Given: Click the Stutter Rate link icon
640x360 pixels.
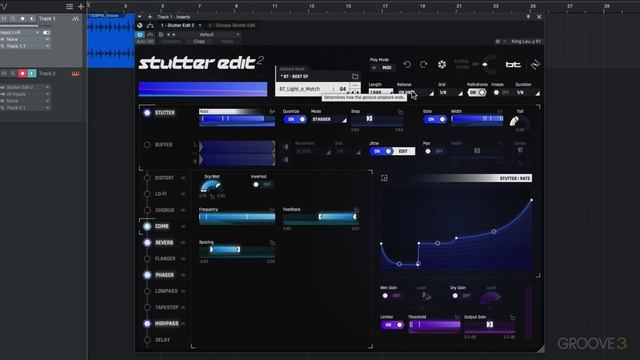Looking at the screenshot, I should pyautogui.click(x=272, y=111).
